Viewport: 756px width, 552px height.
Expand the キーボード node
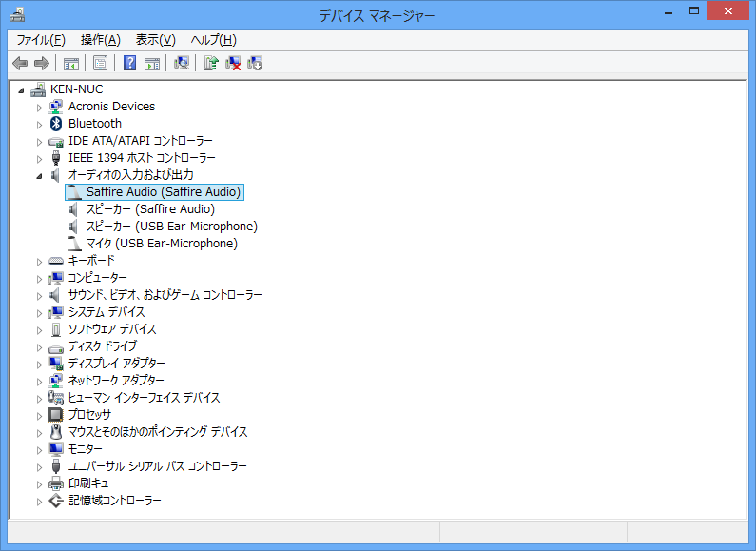point(40,262)
